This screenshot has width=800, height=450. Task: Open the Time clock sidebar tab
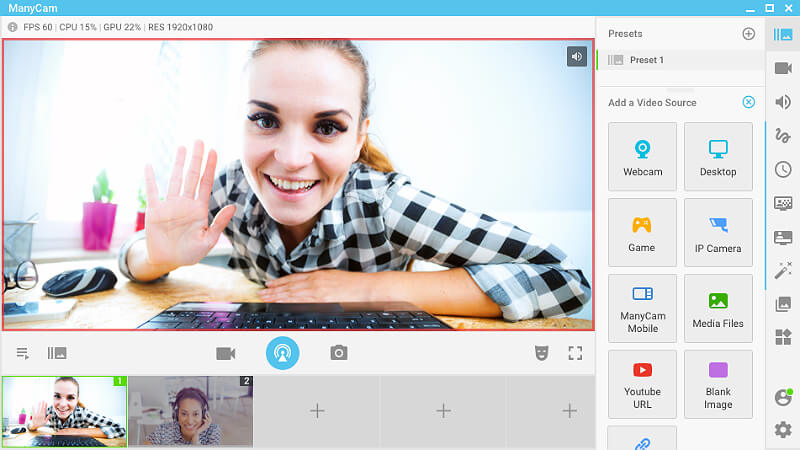pos(783,169)
